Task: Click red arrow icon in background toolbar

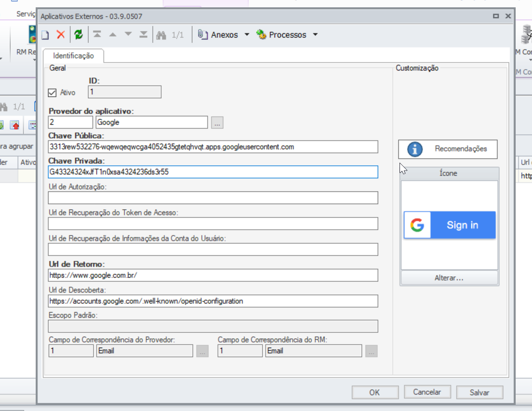Action: (x=15, y=125)
